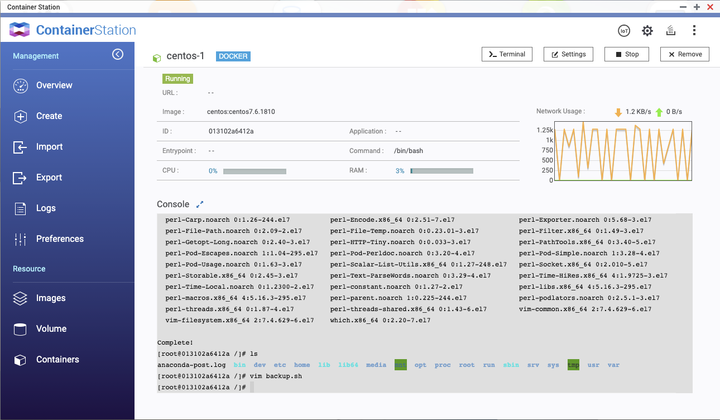Stop the centos-1 container
Screen dimensions: 720x420
[x=626, y=54]
